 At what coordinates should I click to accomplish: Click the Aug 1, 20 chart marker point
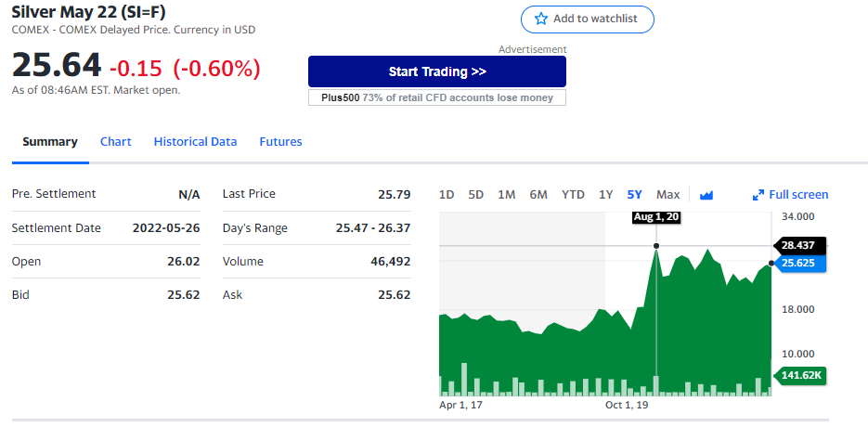tap(656, 246)
